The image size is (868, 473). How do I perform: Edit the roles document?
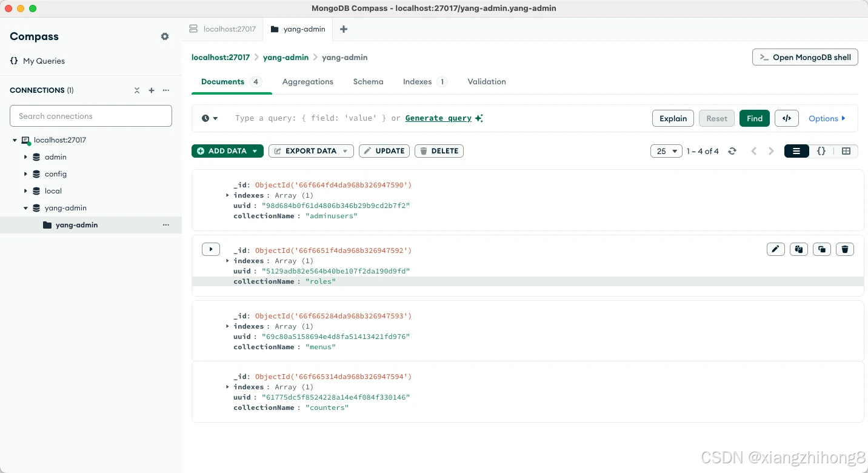click(x=776, y=249)
